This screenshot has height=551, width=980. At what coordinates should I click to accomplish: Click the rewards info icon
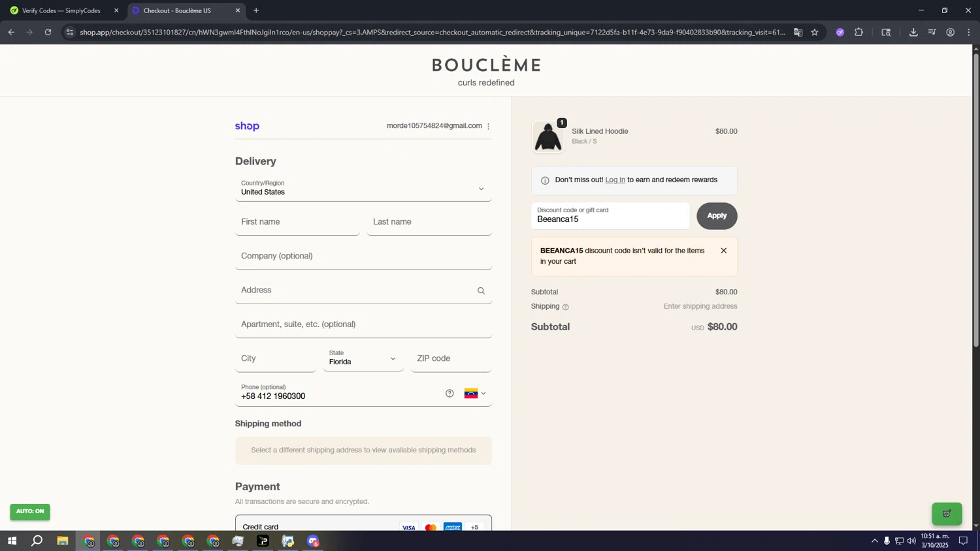545,181
